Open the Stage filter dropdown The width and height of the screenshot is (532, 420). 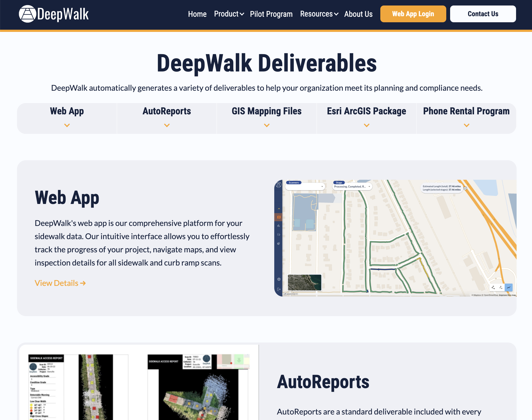352,187
